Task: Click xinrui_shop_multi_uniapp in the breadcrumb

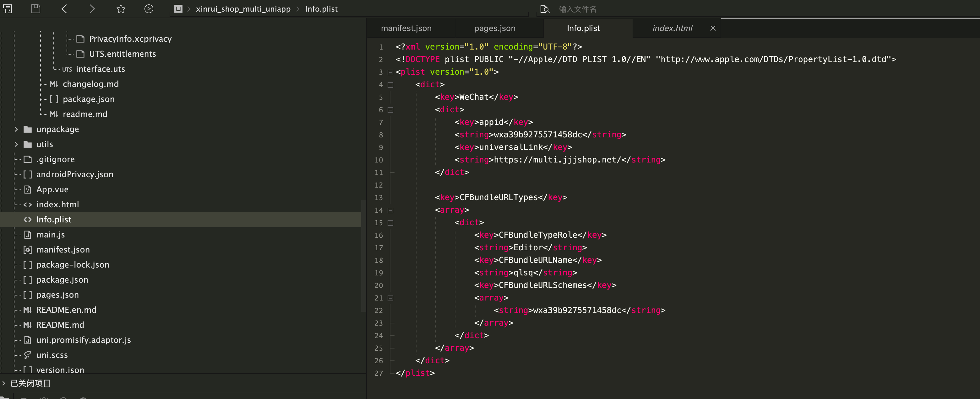Action: tap(243, 9)
